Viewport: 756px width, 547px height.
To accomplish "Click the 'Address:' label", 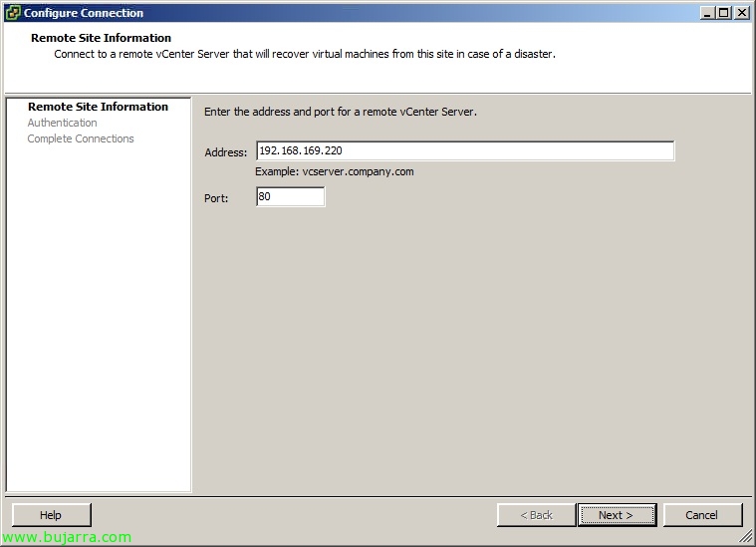I will point(226,152).
